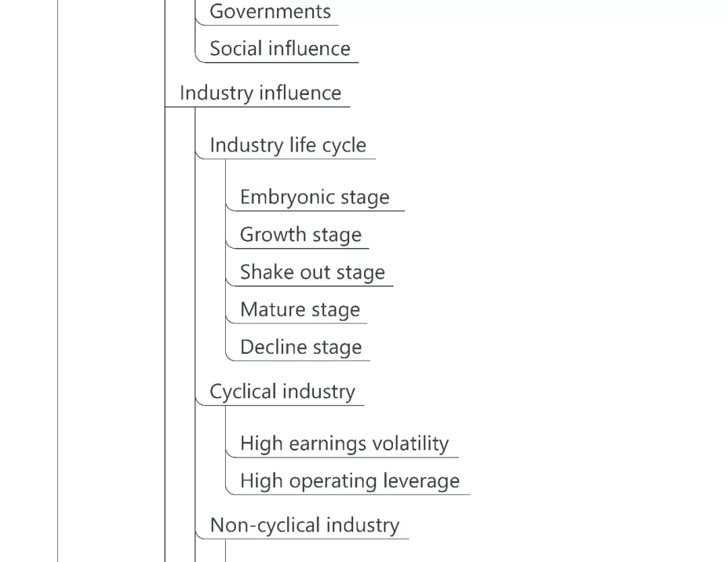Select the Embryonic stage node
This screenshot has width=728, height=562.
[x=315, y=197]
